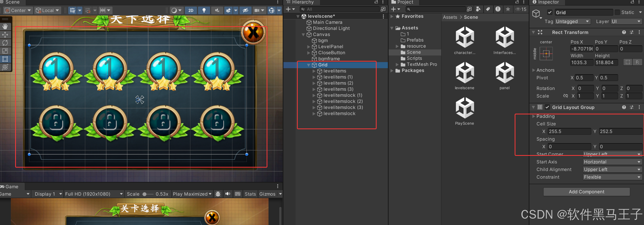Screen dimensions: 644x225
Task: Open the Child Alignment dropdown
Action: pos(612,170)
